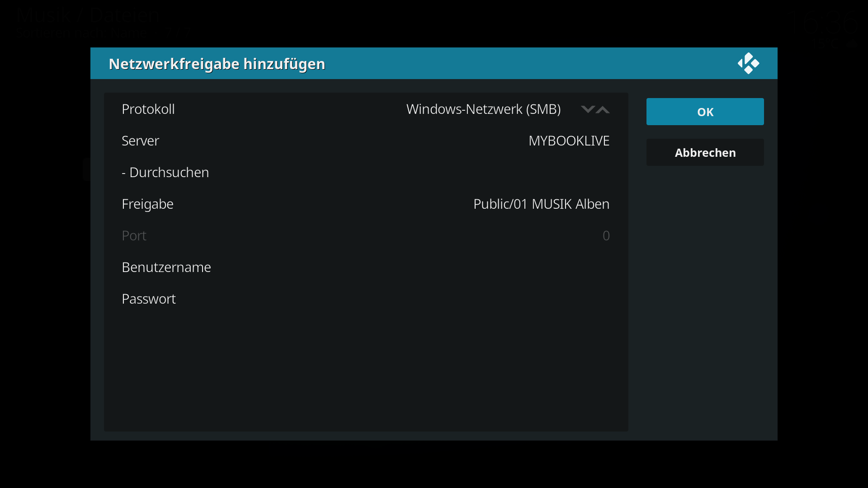868x488 pixels.
Task: Click the dimmed Musik / Dateien heading
Action: click(x=88, y=15)
